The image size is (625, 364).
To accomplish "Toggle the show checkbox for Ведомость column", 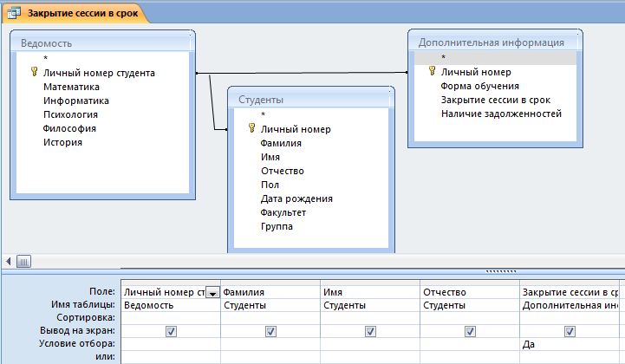I will point(171,331).
